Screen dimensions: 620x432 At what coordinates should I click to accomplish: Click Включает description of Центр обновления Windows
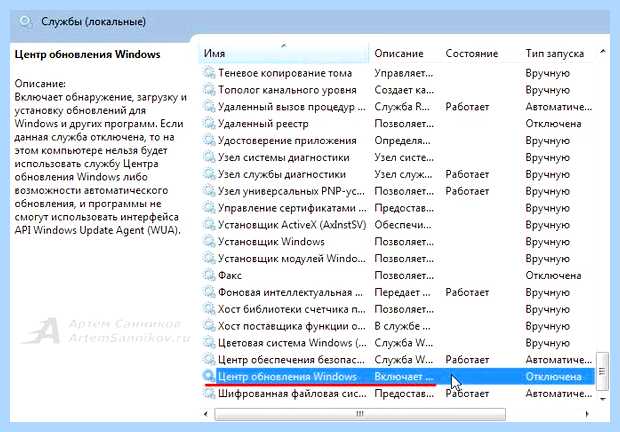404,377
